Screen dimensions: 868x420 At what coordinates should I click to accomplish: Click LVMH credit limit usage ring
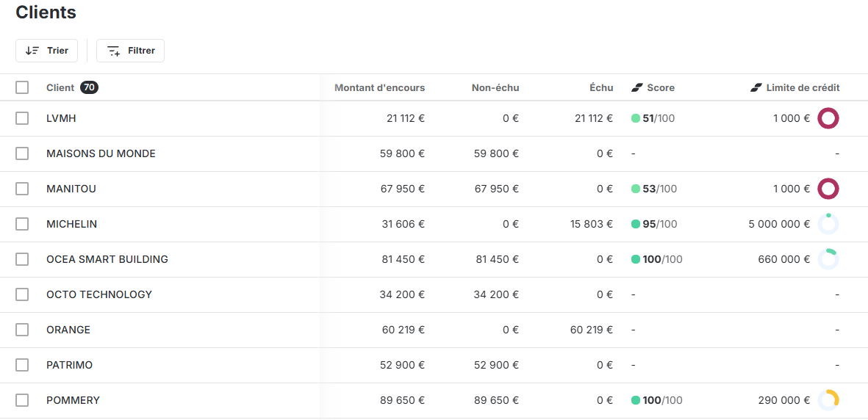(x=828, y=118)
